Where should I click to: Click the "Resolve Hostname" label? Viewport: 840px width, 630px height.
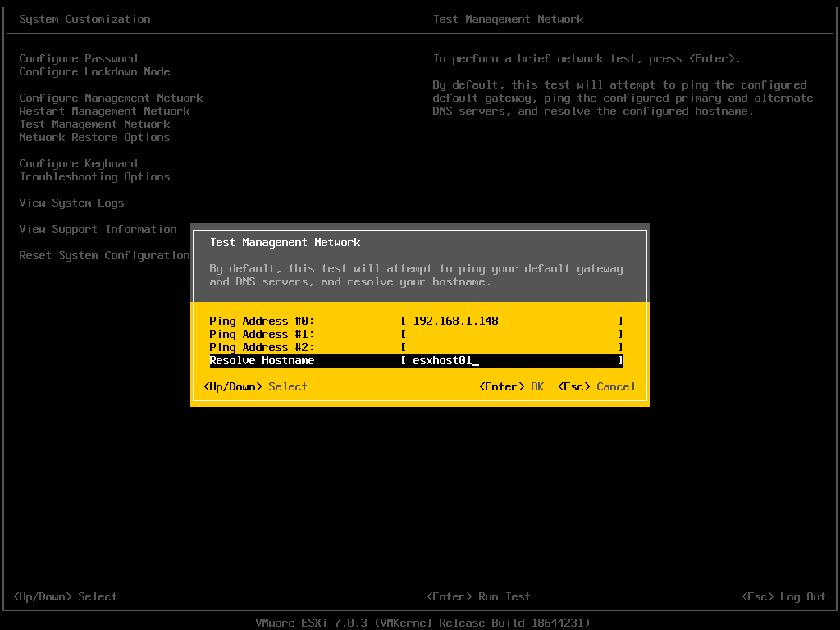coord(262,361)
